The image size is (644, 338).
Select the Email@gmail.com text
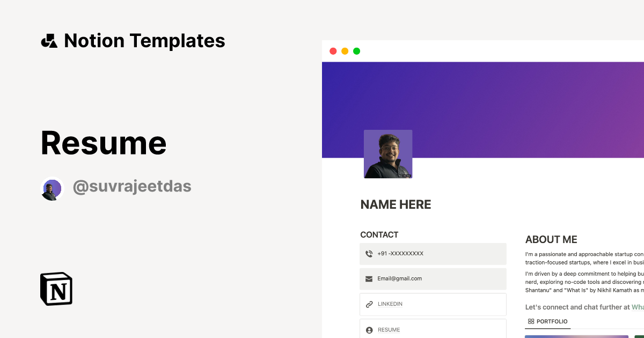click(x=399, y=279)
